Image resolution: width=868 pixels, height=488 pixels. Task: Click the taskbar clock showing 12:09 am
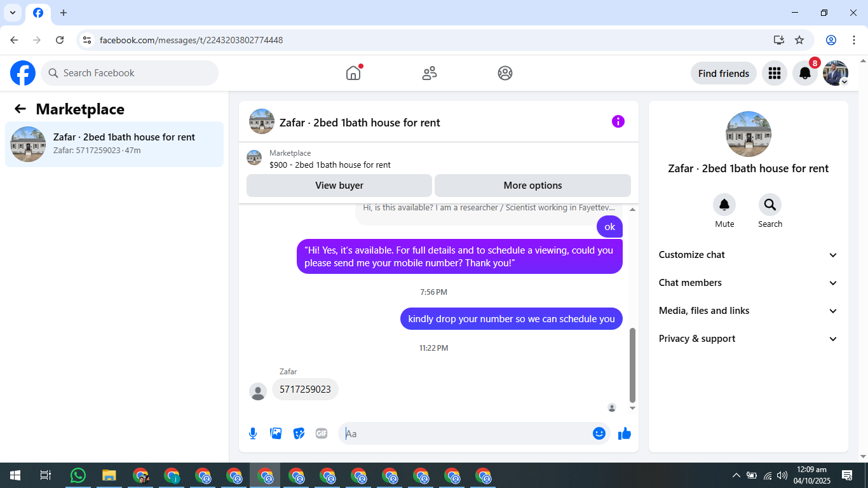[811, 475]
